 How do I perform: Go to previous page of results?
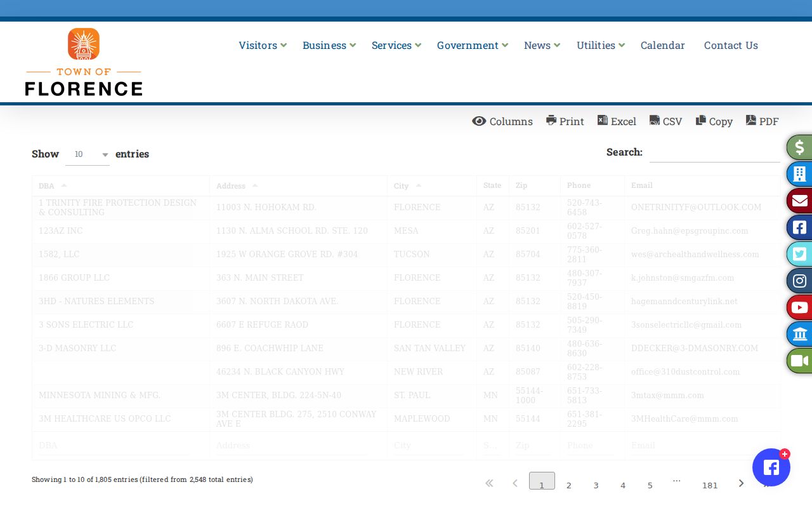tap(515, 483)
